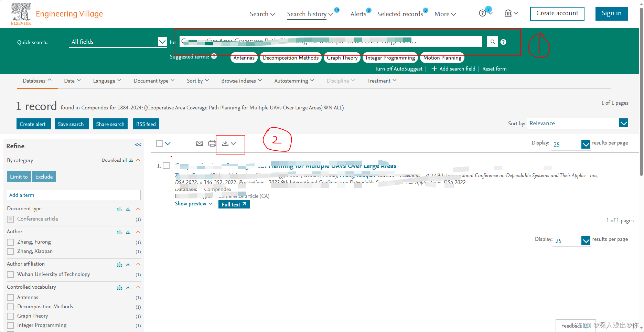Screen dimensions: 644x332
Task: Open Author bar chart icon
Action: (x=120, y=232)
